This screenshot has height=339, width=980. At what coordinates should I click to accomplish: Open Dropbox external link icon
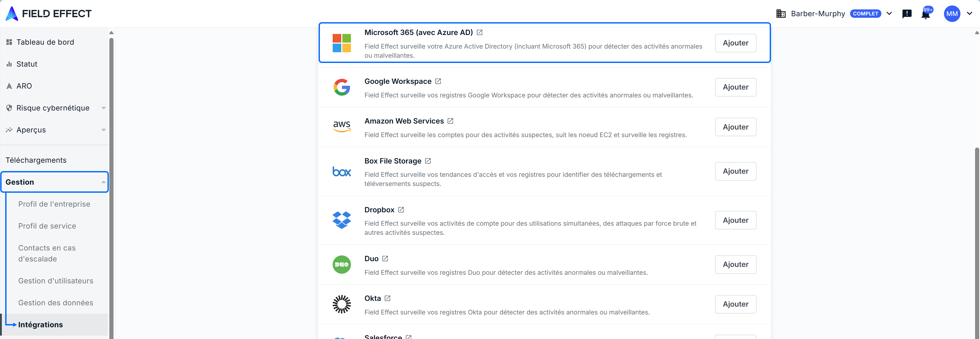point(401,210)
